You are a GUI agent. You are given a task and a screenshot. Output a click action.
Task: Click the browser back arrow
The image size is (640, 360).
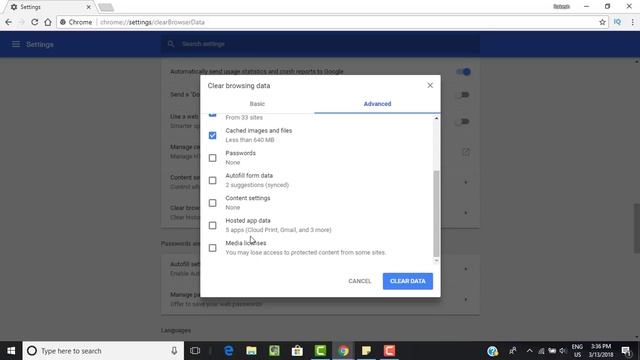[9, 22]
